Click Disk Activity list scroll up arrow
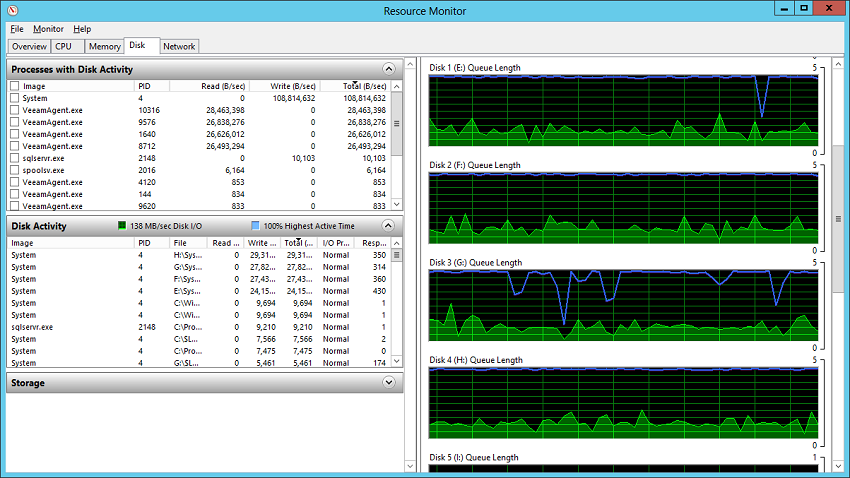The image size is (850, 478). point(397,243)
